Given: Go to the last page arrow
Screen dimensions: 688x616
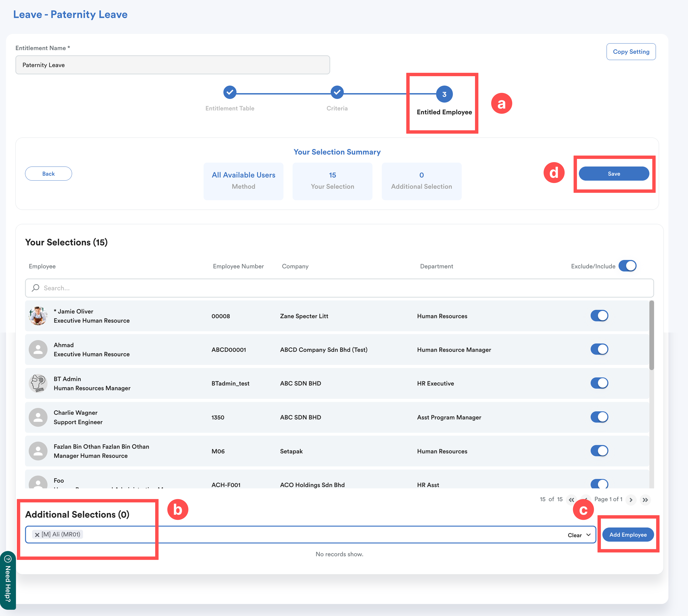Looking at the screenshot, I should (x=645, y=500).
